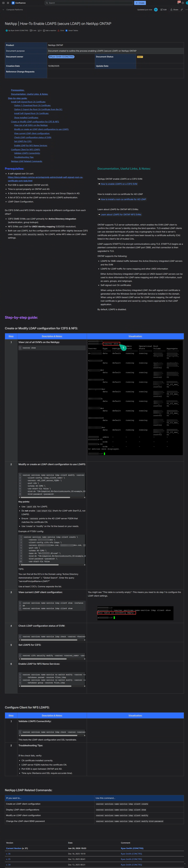The image size is (188, 868).
Task: Open Create or Modify LDAP configuration link
Action: (35, 122)
